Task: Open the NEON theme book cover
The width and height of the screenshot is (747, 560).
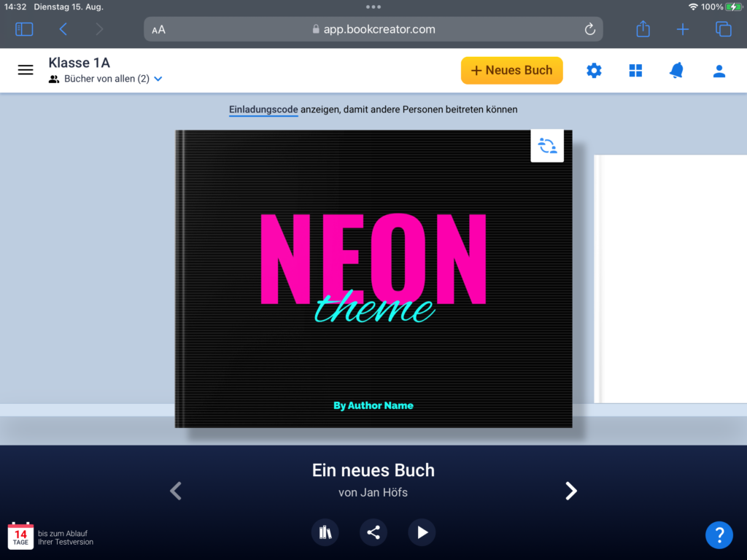Action: [x=373, y=279]
